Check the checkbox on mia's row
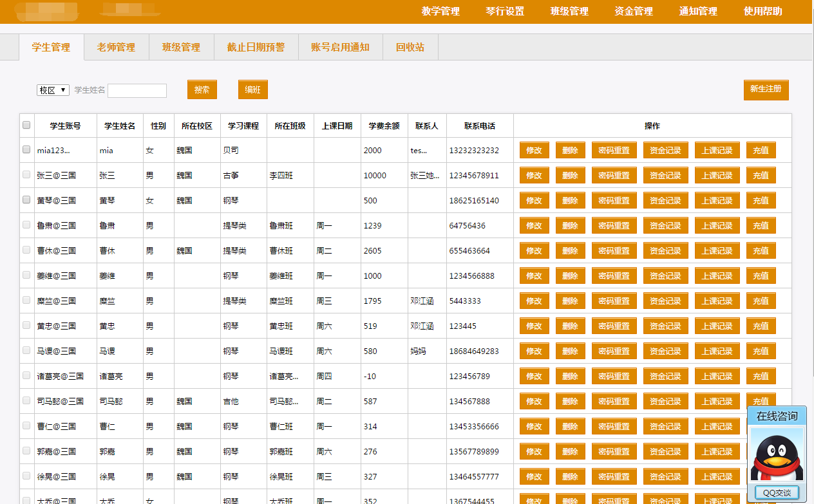Image resolution: width=814 pixels, height=504 pixels. tap(26, 149)
